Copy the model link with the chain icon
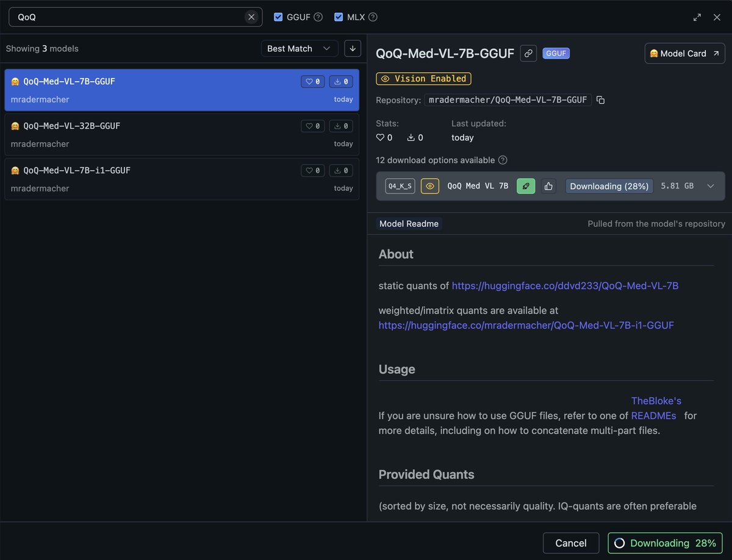 (528, 53)
